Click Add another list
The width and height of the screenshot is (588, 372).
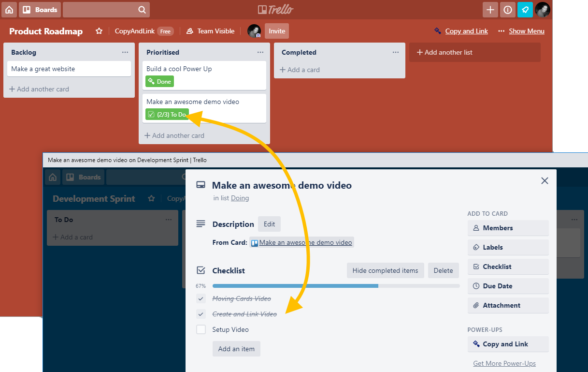pyautogui.click(x=475, y=52)
